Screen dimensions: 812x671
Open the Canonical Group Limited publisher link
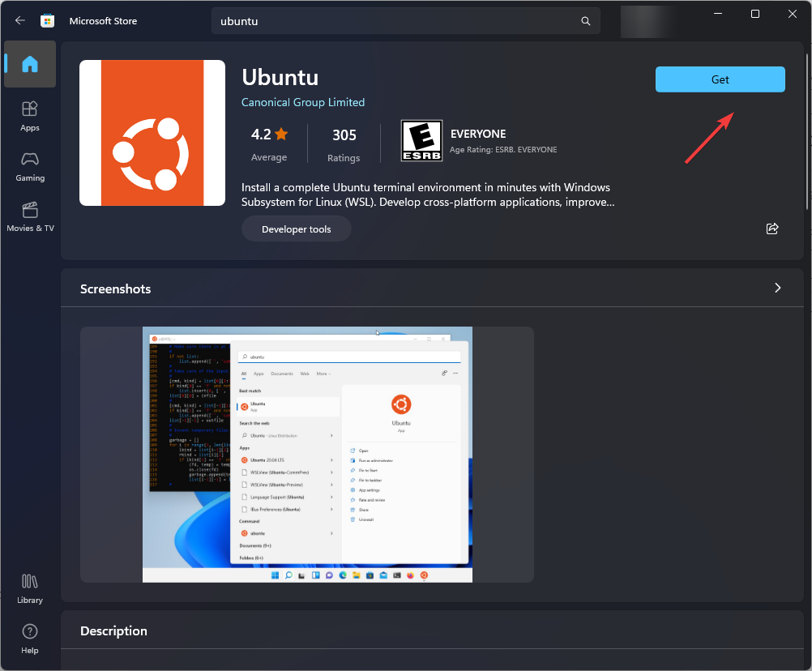303,102
